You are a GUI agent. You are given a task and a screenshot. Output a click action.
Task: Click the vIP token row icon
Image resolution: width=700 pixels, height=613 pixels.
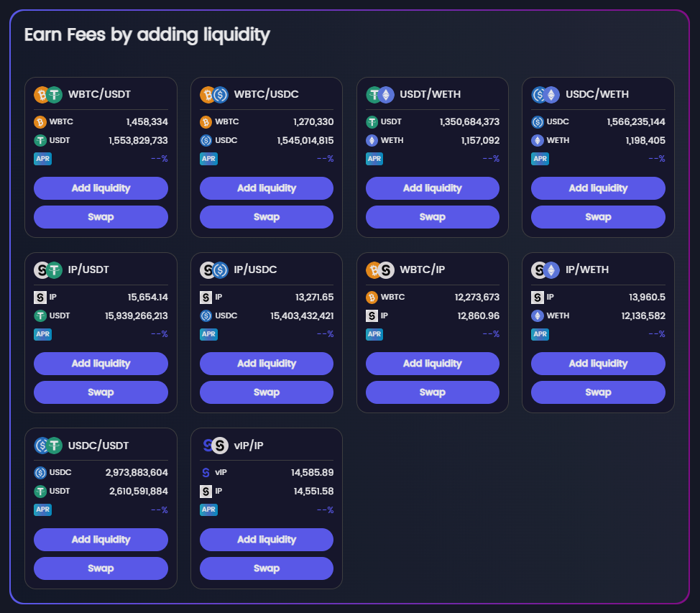[206, 473]
